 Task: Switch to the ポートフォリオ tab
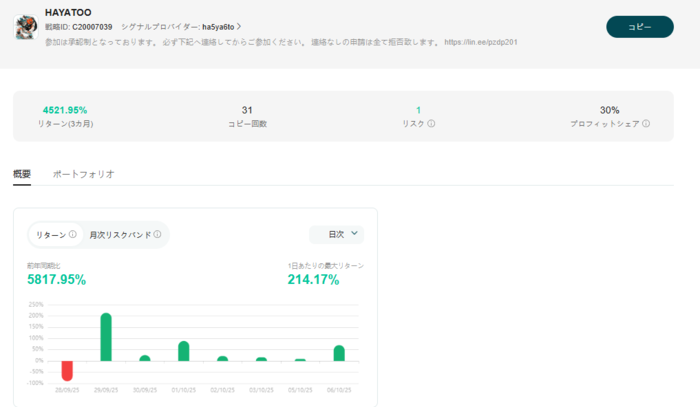coord(83,174)
